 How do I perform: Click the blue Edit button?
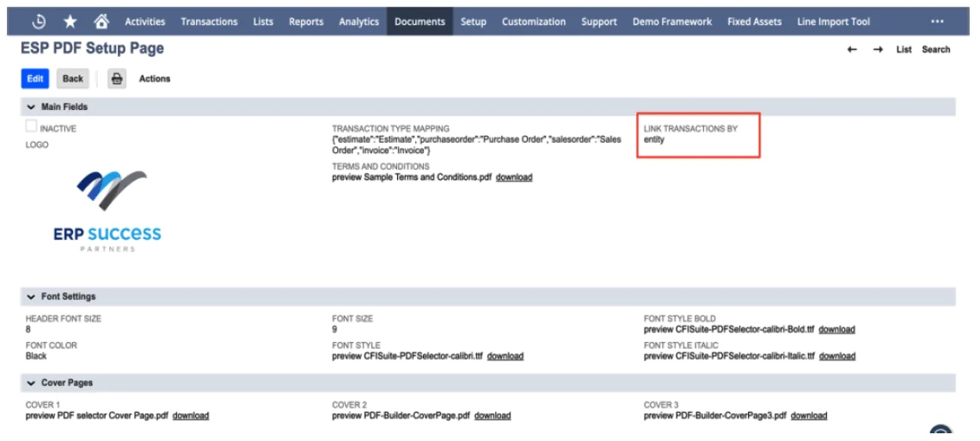tap(35, 79)
